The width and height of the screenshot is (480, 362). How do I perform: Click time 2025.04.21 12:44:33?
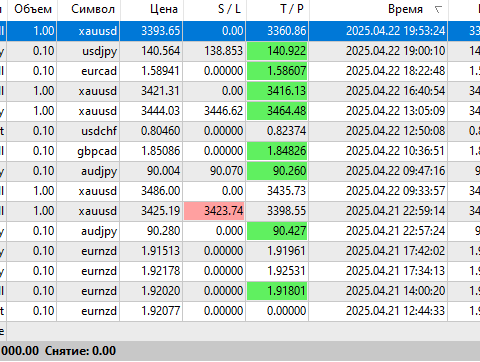[395, 311]
